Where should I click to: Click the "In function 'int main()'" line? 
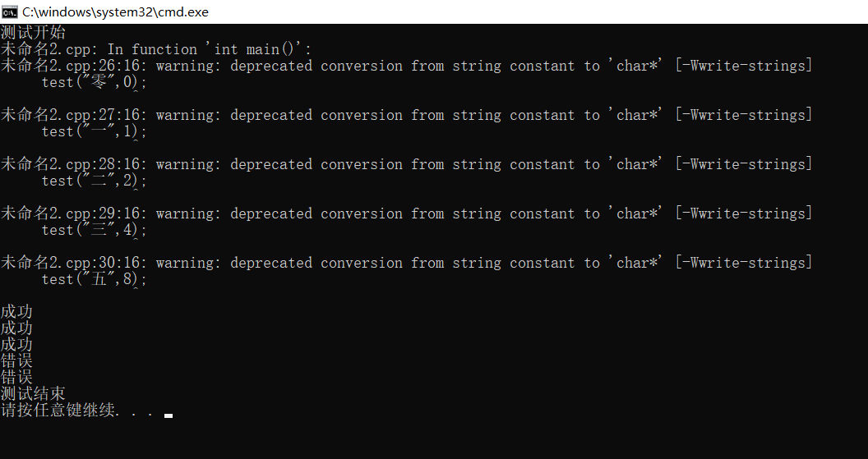[x=156, y=49]
